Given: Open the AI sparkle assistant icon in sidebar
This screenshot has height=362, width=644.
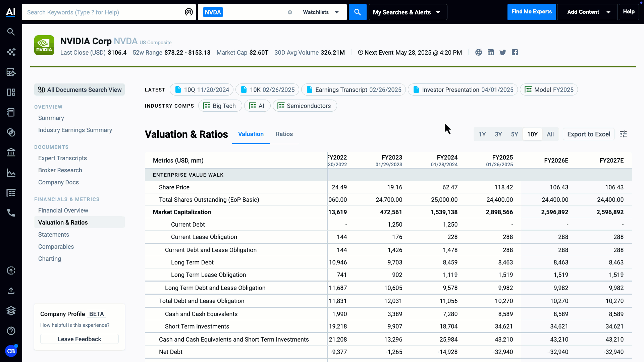Looking at the screenshot, I should coord(11,52).
